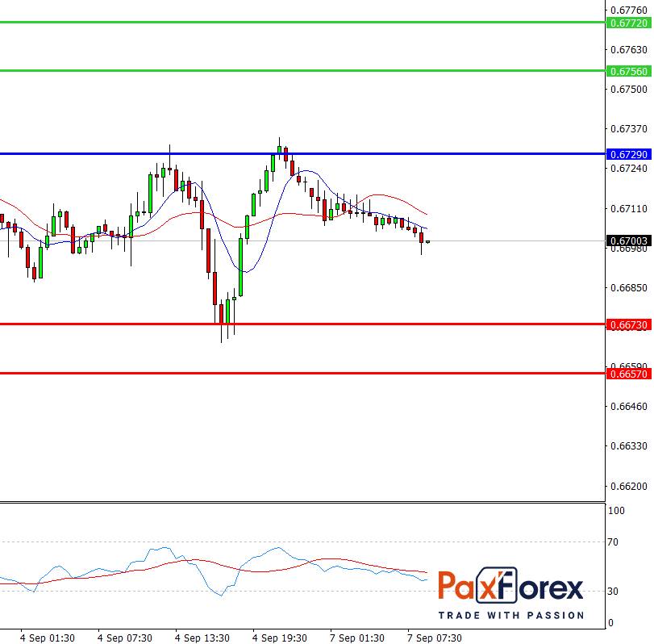Click the 0.66200 price axis label
Screen dimensions: 654x644
tap(628, 486)
